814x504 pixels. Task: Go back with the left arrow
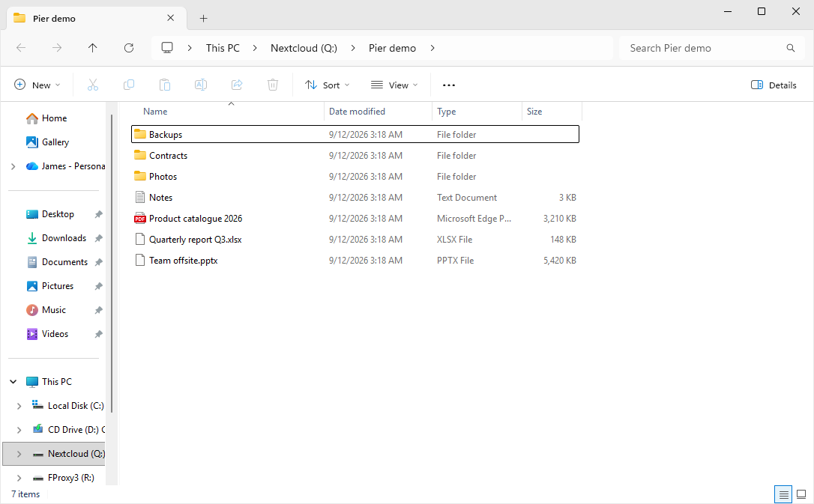[x=21, y=48]
